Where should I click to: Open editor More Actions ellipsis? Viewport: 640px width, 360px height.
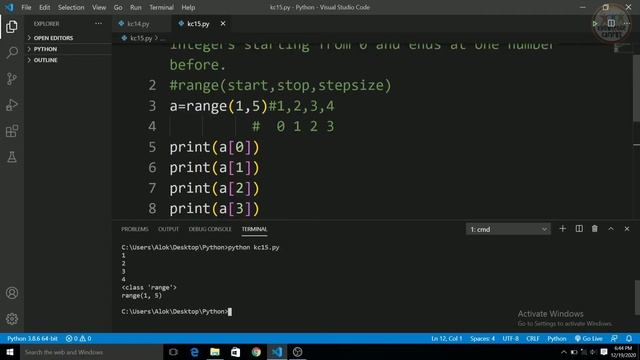[x=627, y=24]
